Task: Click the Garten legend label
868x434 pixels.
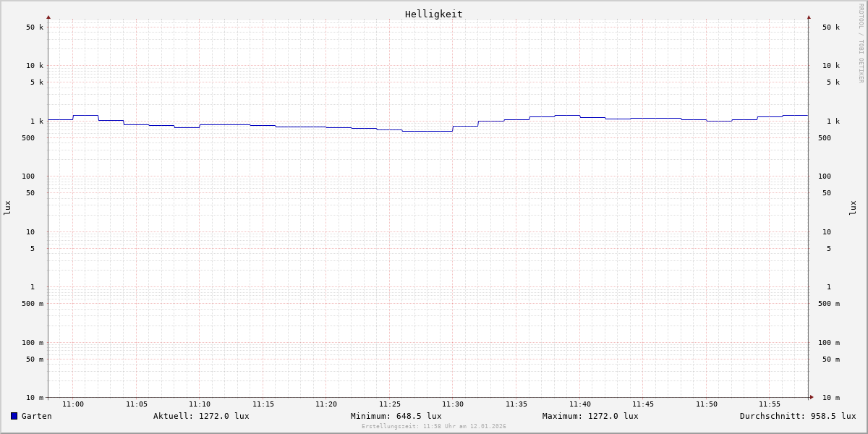Action: tap(36, 416)
